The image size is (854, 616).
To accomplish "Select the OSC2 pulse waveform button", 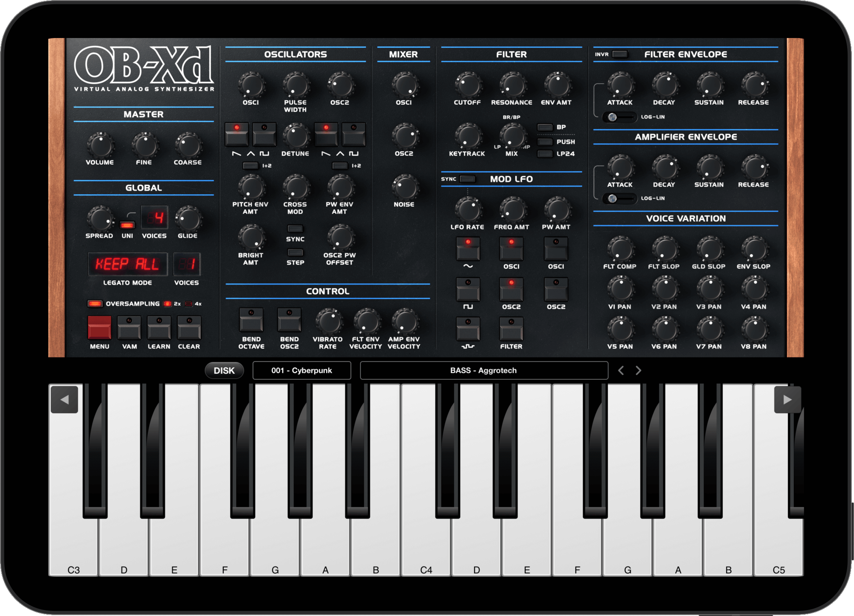I will [x=353, y=135].
